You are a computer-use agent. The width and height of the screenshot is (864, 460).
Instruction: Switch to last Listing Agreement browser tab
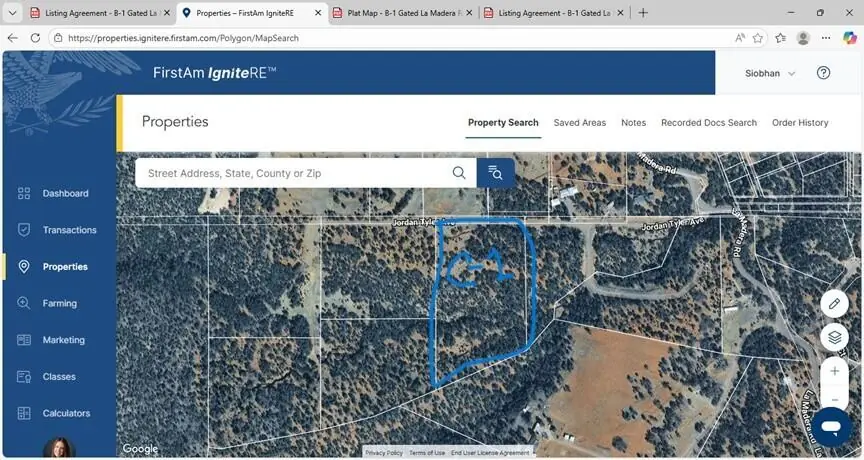[x=554, y=13]
